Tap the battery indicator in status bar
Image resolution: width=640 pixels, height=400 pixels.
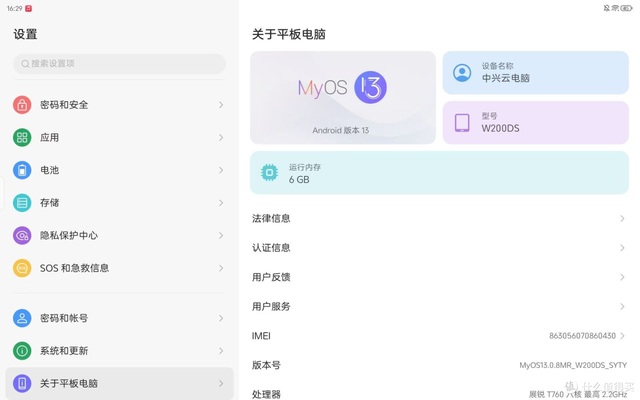pos(627,8)
